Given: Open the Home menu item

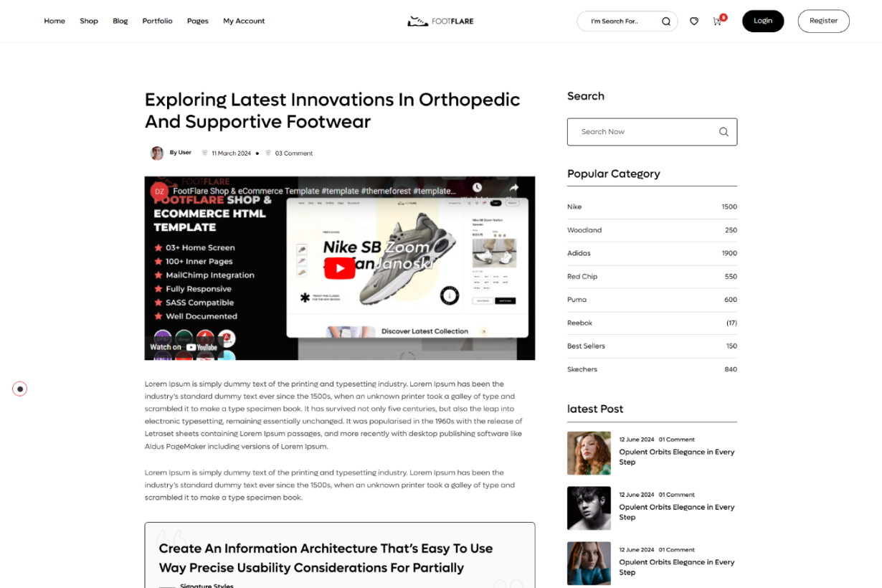Looking at the screenshot, I should pyautogui.click(x=54, y=21).
